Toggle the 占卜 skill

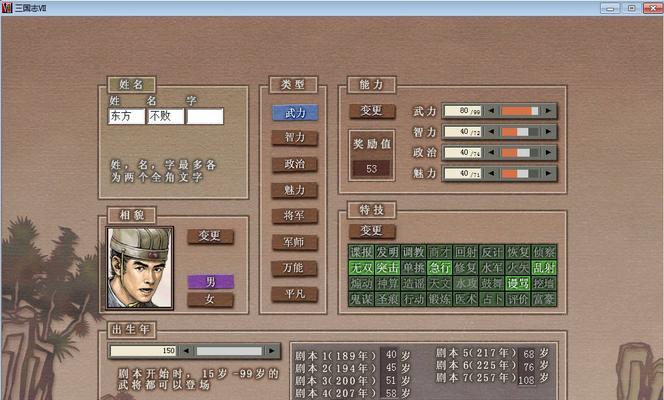pos(492,299)
